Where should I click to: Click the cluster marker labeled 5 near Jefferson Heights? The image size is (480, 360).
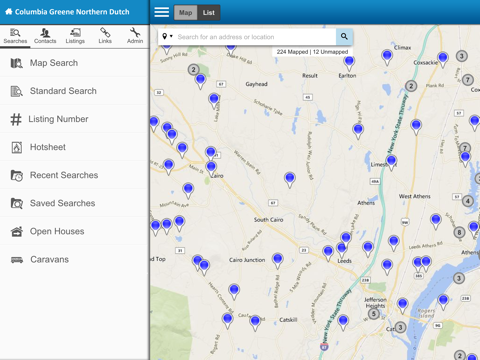click(x=374, y=314)
